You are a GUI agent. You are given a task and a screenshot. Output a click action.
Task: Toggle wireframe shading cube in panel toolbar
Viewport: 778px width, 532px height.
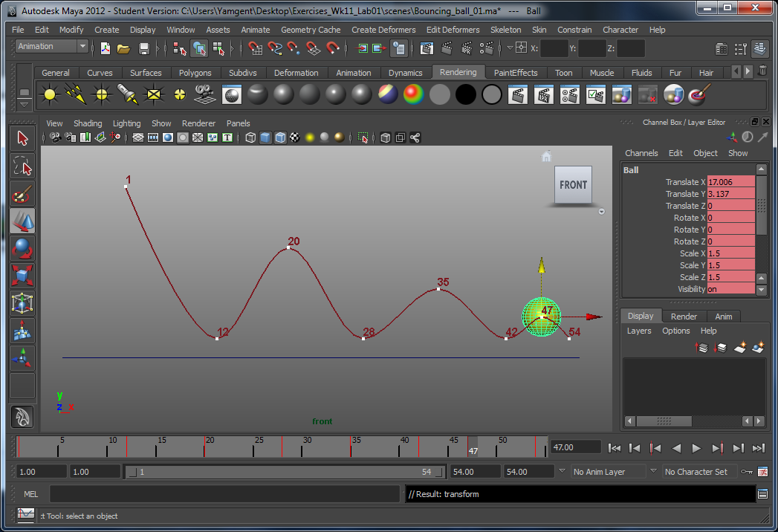[250, 137]
